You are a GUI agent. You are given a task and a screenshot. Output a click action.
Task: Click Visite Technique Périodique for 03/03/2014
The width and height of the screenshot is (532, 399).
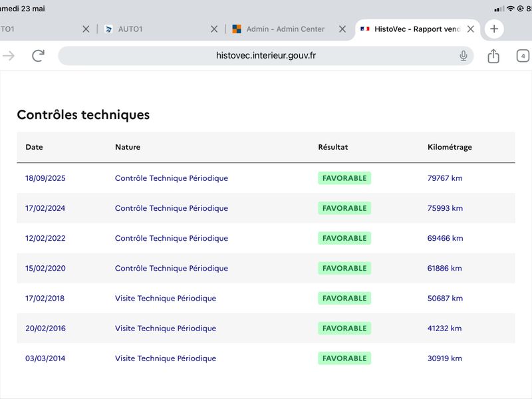click(x=166, y=358)
